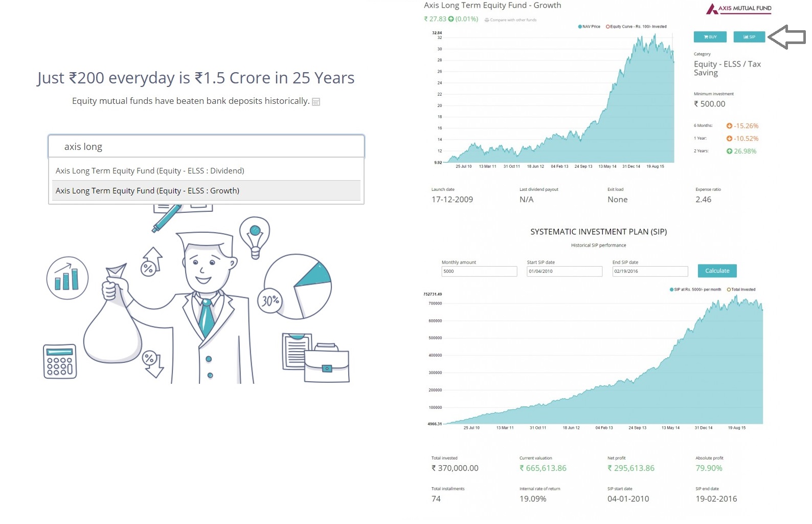Image resolution: width=812 pixels, height=524 pixels.
Task: Toggle the Total Invested legend series
Action: click(x=741, y=290)
